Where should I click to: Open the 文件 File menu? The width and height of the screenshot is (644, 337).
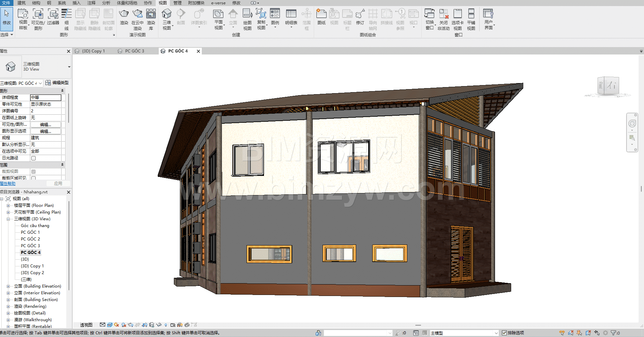click(x=6, y=3)
